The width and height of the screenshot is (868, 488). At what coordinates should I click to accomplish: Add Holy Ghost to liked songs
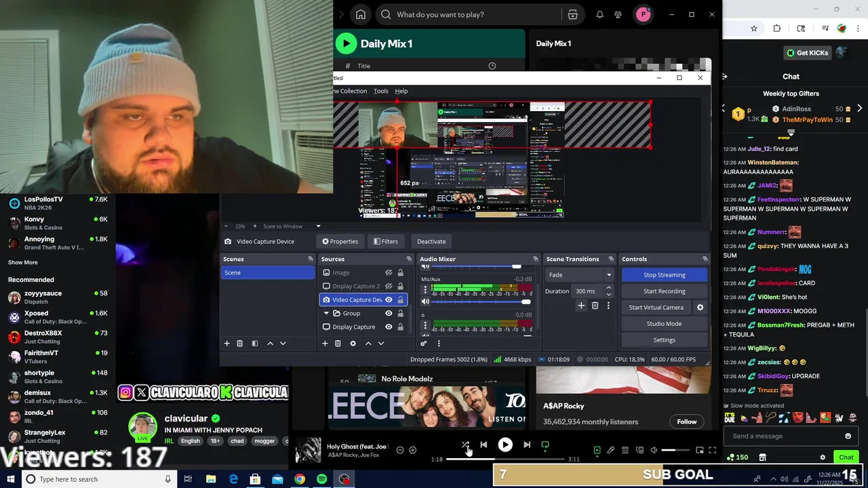coord(412,450)
